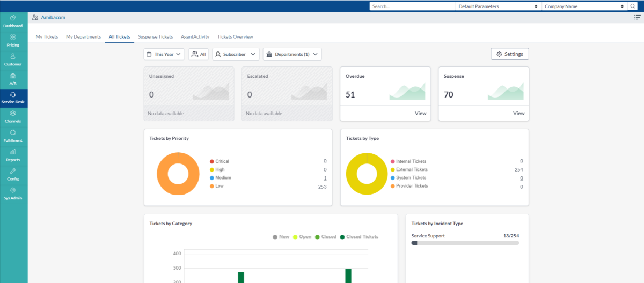Click the yellow Tickets by Type donut
The width and height of the screenshot is (644, 283).
pos(367,174)
